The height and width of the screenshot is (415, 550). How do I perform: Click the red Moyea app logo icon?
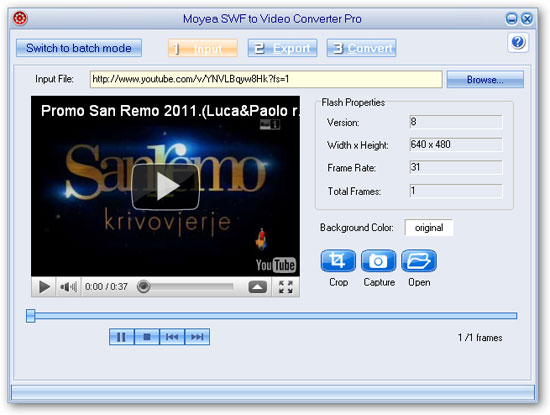pos(20,18)
